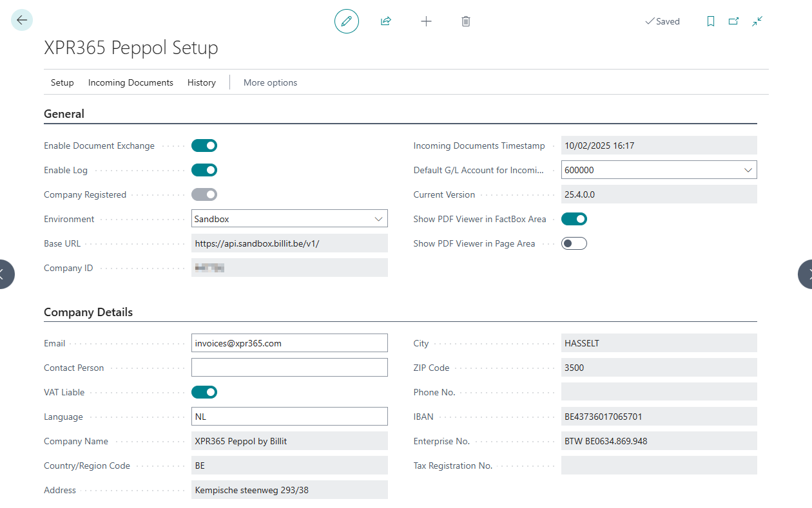Click the Saved status indicator
This screenshot has width=812, height=508.
click(x=662, y=21)
